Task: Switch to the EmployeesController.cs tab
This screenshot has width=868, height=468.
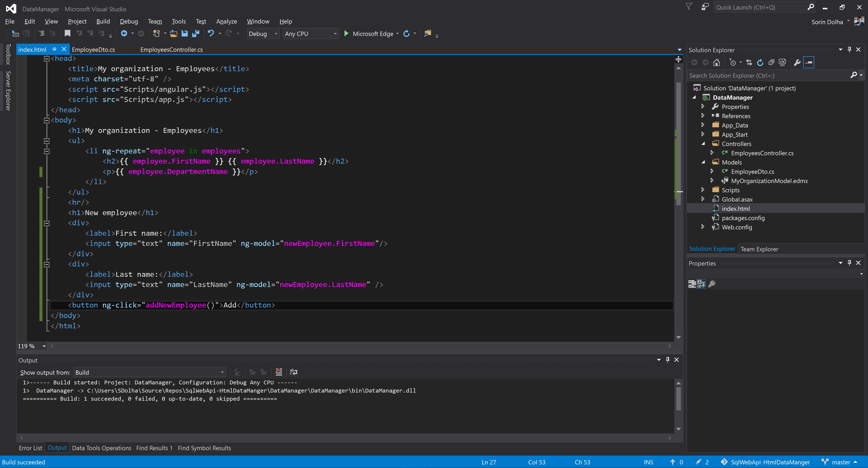Action: [171, 49]
